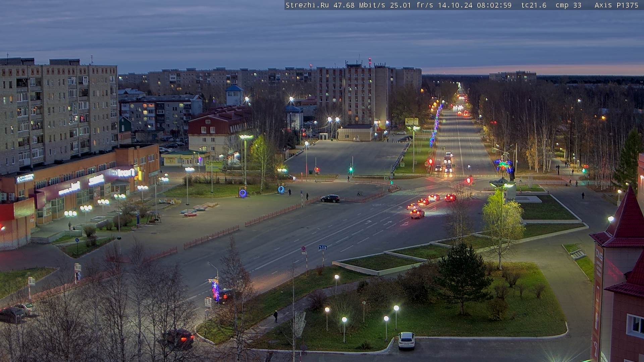Viewport: 644px width, 362px height.
Task: Click the 47.68 Mbit/s bitrate value
Action: click(x=359, y=5)
